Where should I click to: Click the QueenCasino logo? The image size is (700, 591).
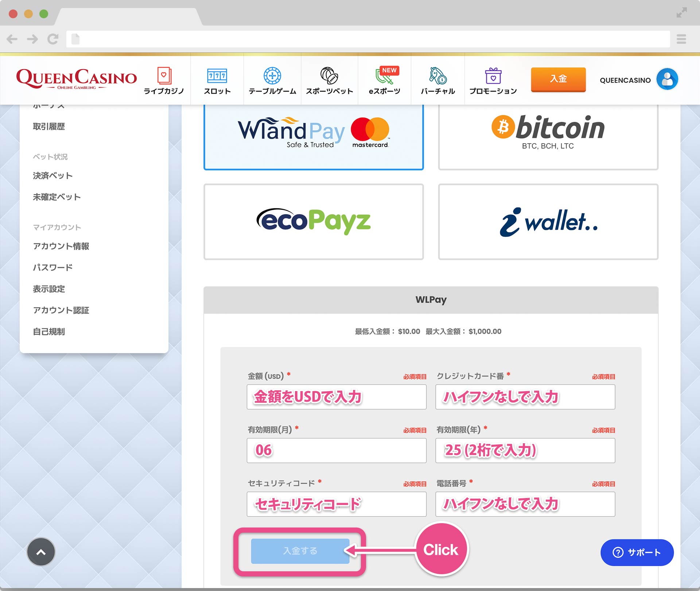click(x=77, y=79)
